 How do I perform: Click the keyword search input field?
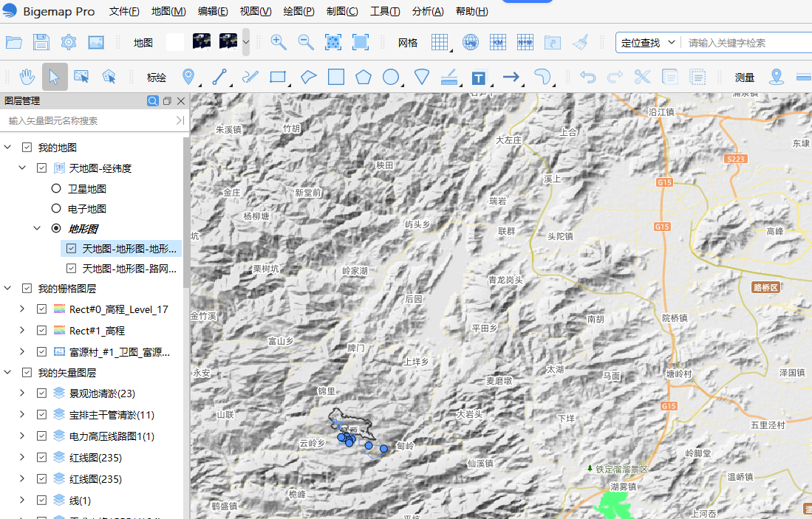pos(748,42)
